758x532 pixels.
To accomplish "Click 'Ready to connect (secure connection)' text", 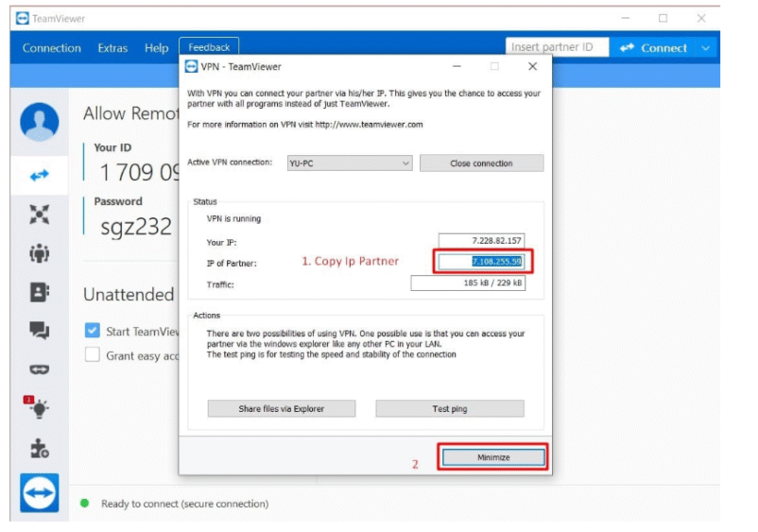I will click(x=184, y=504).
